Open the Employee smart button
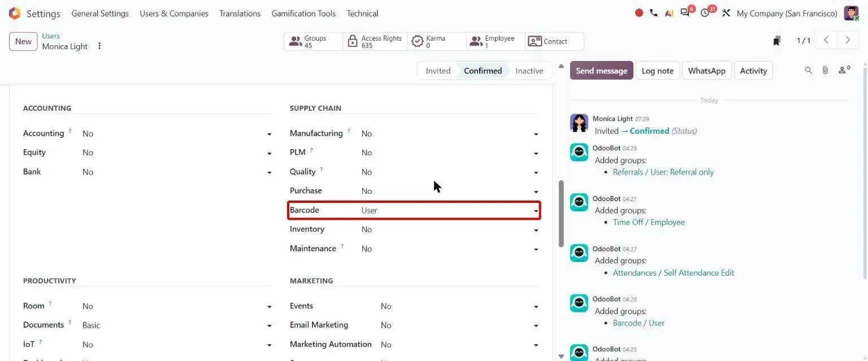868x361 pixels. 496,41
